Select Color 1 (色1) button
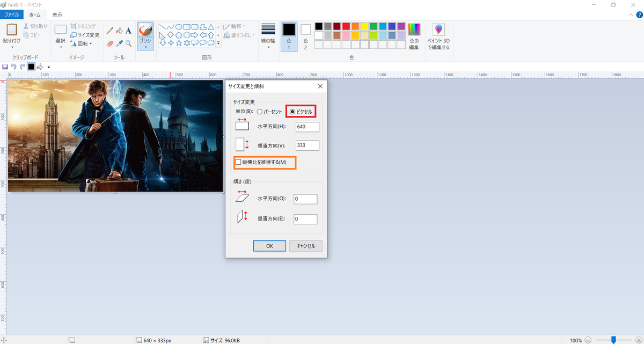644x344 pixels. [x=289, y=36]
